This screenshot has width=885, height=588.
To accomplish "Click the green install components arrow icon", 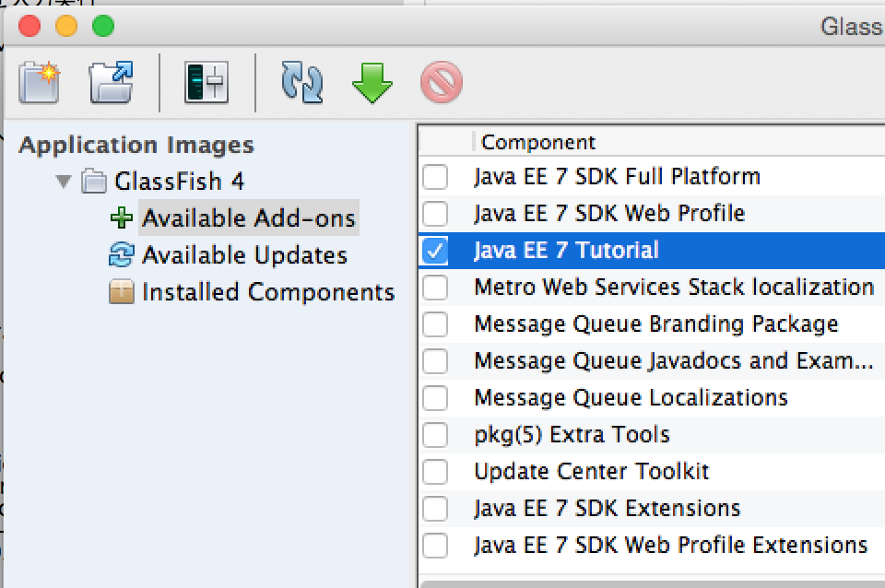I will 371,82.
